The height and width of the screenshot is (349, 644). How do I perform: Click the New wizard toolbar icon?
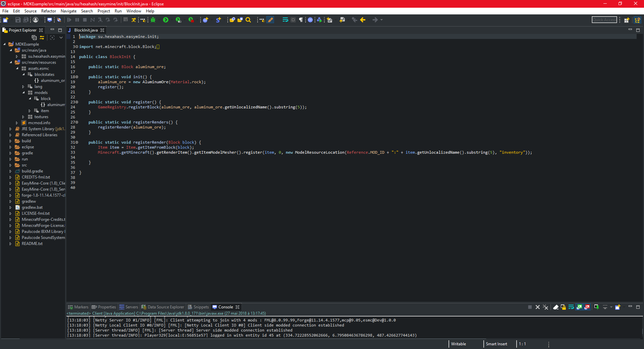coord(6,20)
